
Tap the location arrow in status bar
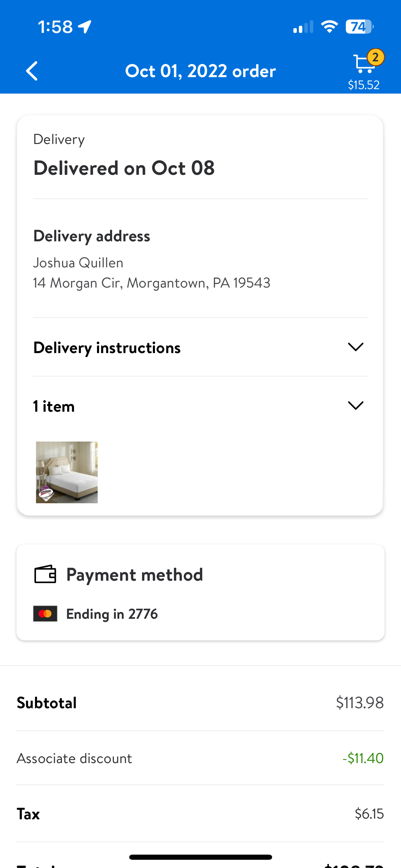pyautogui.click(x=85, y=27)
